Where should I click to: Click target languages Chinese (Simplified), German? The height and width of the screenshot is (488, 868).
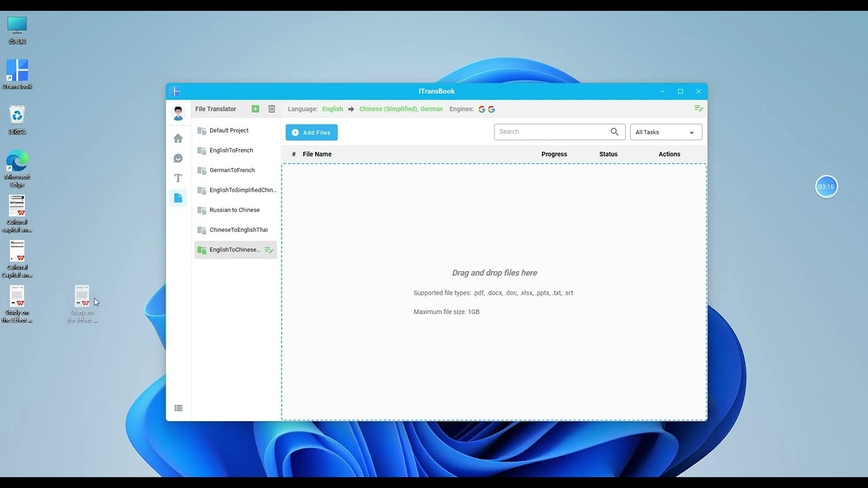click(x=401, y=109)
